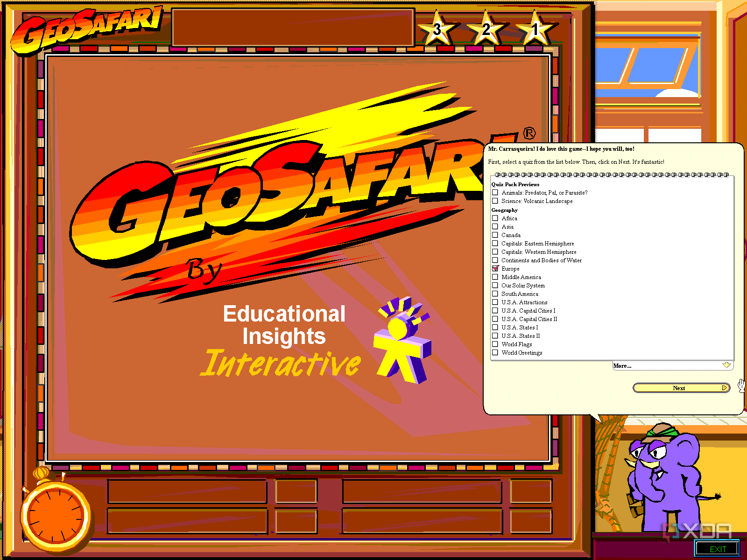Check the World Flags checkbox
This screenshot has width=747, height=560.
[495, 344]
